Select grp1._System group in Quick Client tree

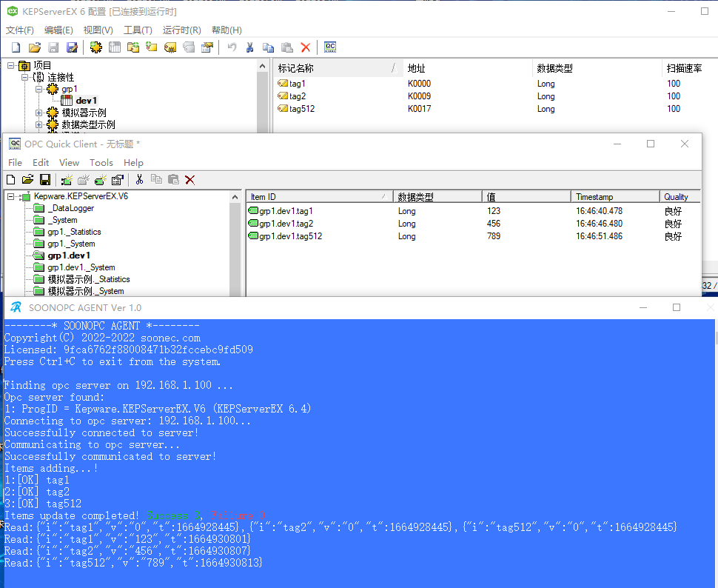point(72,244)
